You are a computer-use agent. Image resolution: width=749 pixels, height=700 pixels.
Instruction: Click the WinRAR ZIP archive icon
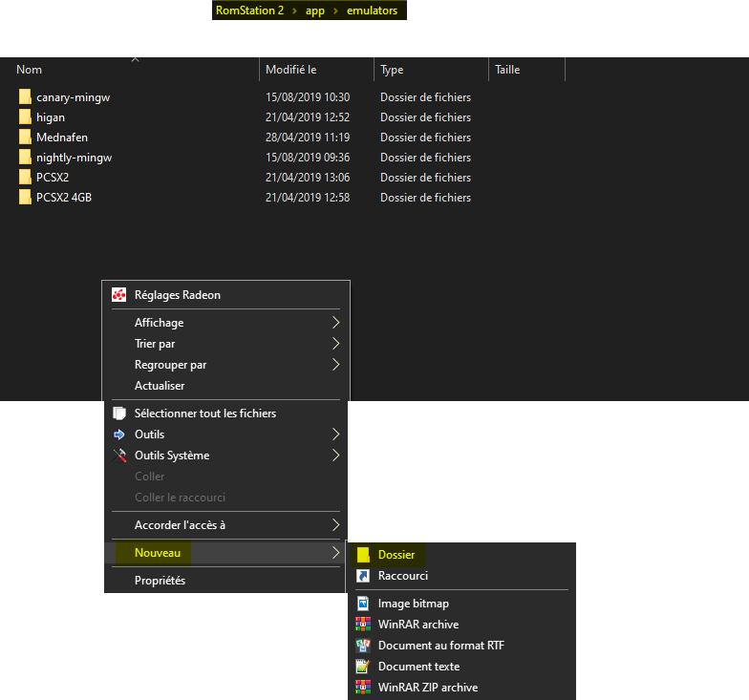[x=363, y=688]
